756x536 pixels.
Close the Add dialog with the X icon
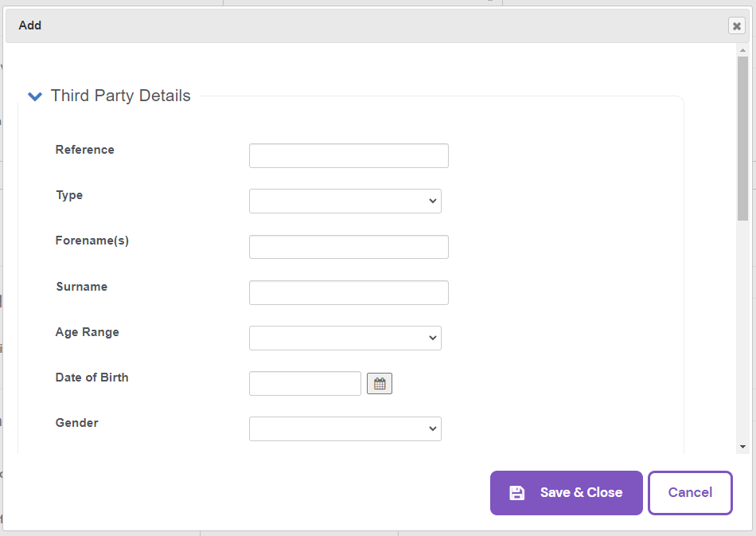(736, 26)
